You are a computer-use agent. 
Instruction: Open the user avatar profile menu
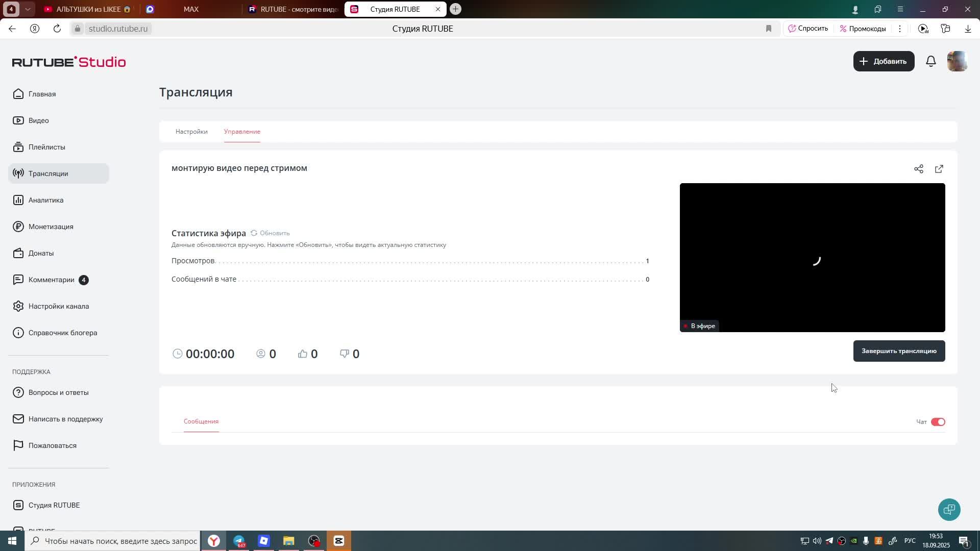click(x=957, y=61)
